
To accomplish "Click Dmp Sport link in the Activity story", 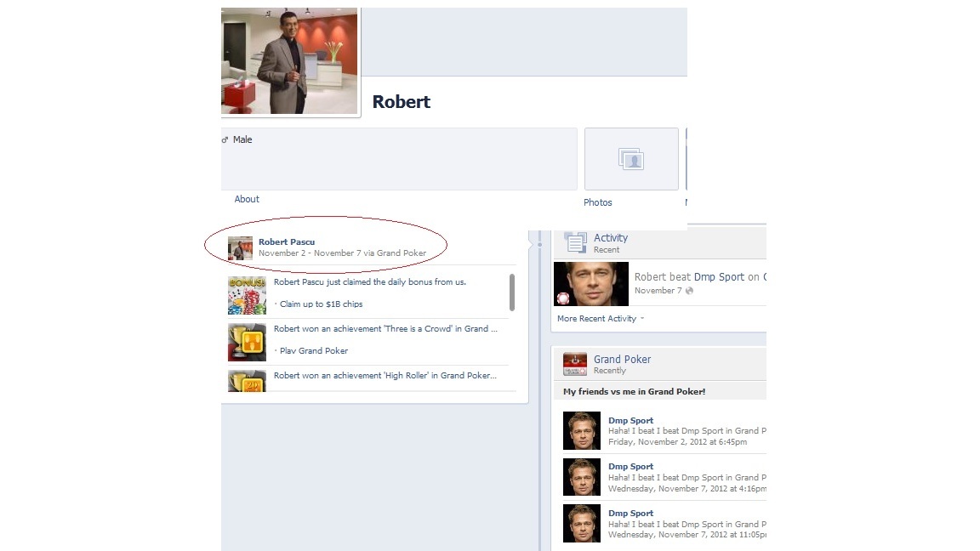I will tap(719, 277).
